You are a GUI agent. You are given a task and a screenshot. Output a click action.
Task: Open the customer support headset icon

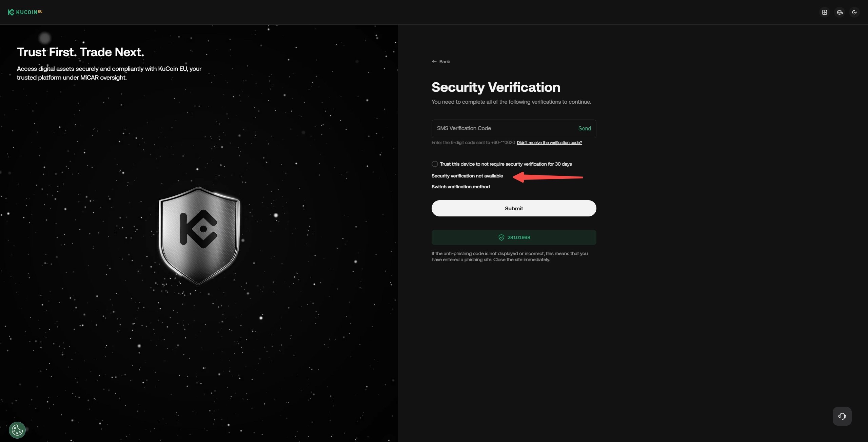(x=842, y=416)
